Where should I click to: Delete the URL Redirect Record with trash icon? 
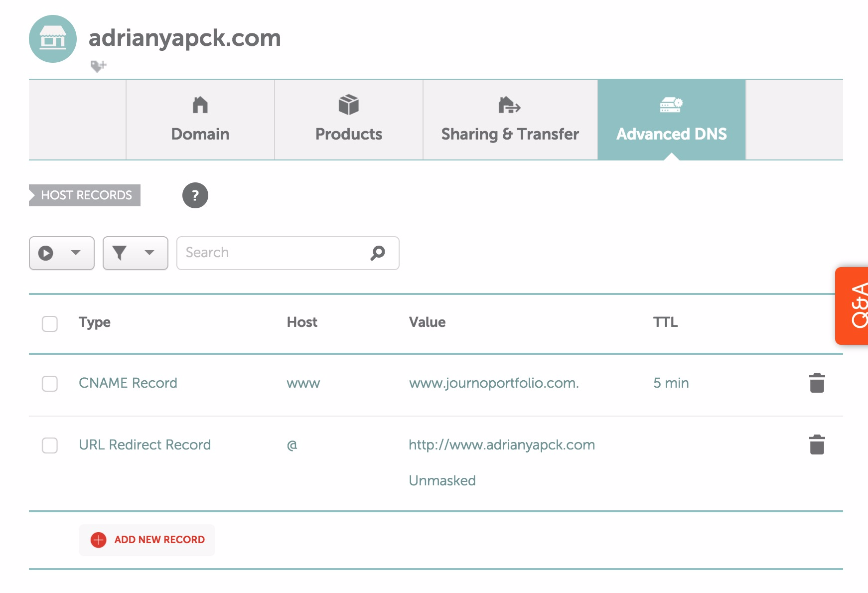click(x=817, y=445)
